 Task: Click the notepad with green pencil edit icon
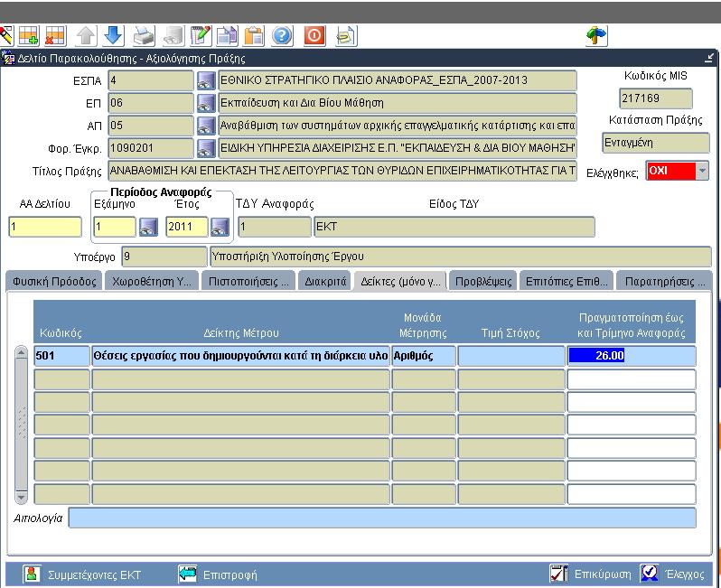point(201,36)
